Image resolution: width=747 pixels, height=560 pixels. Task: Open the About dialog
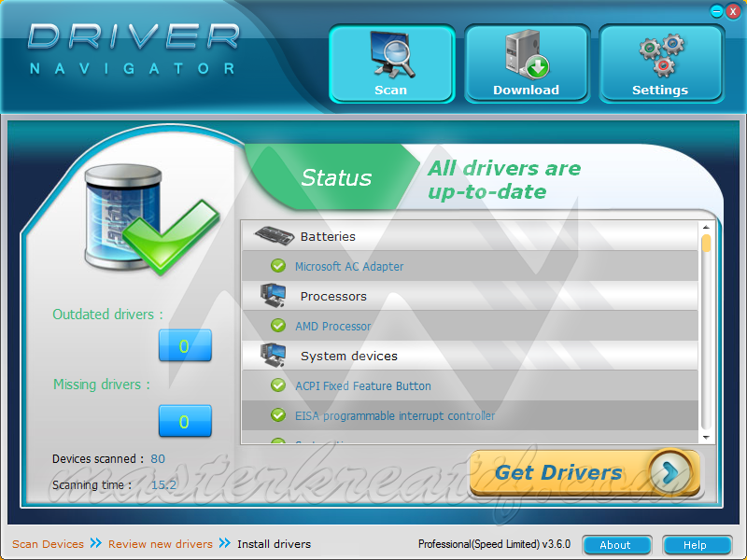(616, 545)
